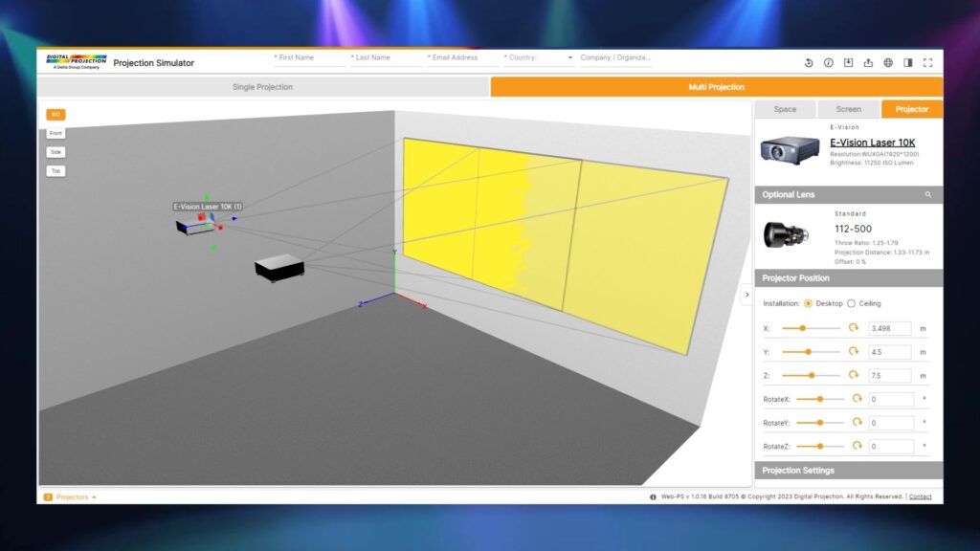Viewport: 980px width, 551px height.
Task: Reset the X position value
Action: (854, 328)
